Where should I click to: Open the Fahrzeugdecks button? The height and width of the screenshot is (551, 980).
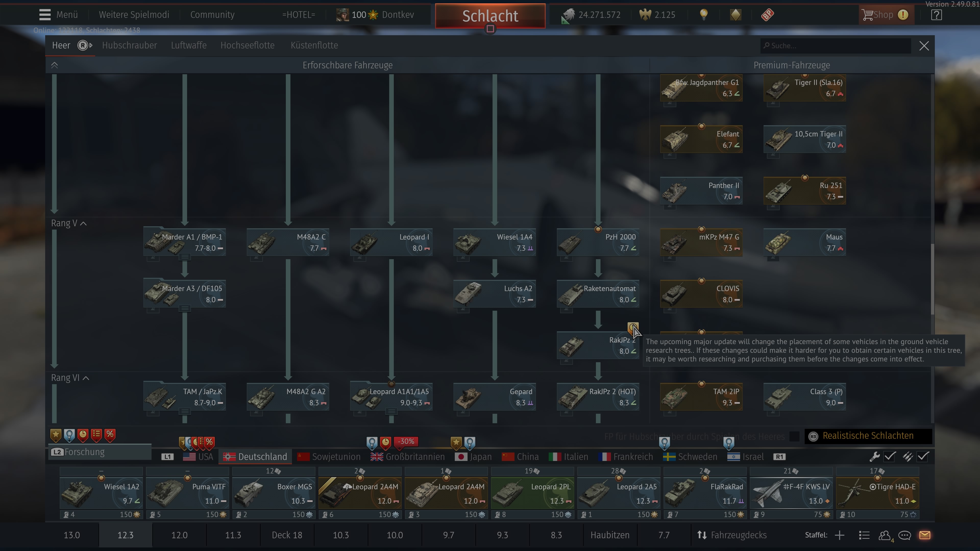732,535
